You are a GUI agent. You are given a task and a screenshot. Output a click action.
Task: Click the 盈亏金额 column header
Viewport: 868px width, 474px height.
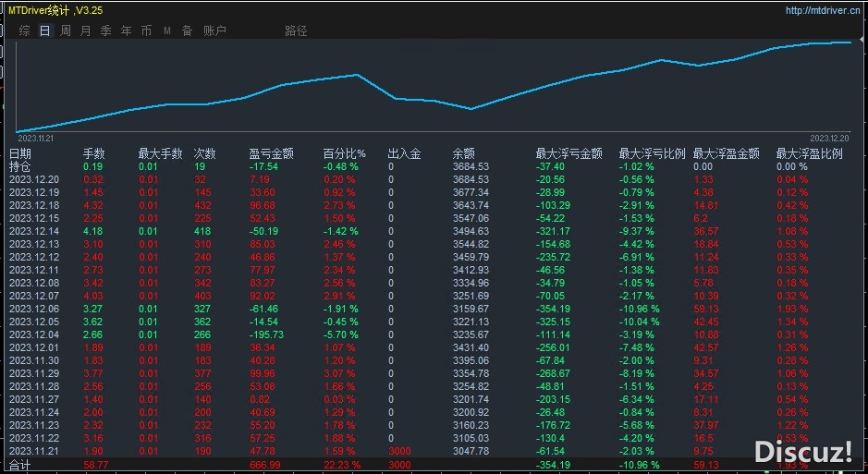[x=272, y=154]
